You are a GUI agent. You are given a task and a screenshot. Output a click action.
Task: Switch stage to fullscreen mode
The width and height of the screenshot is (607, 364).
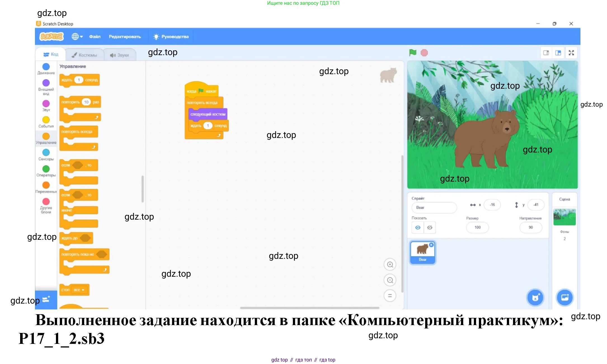click(571, 53)
